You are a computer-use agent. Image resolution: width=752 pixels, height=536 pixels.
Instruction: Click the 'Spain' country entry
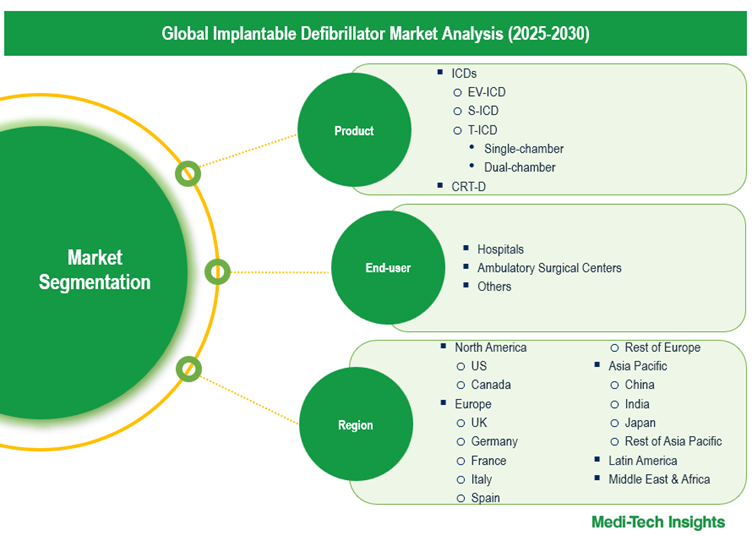pyautogui.click(x=485, y=498)
